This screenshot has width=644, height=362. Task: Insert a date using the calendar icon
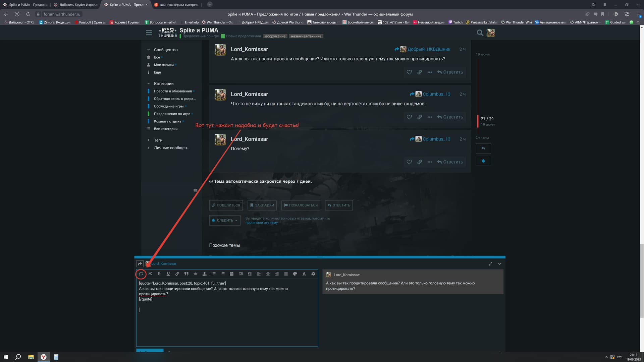(x=231, y=274)
